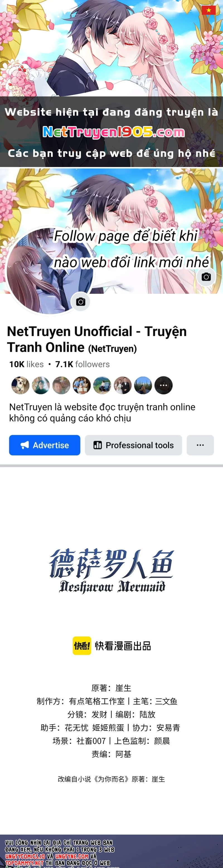Click the megaphone icon on Advertise

pyautogui.click(x=25, y=445)
